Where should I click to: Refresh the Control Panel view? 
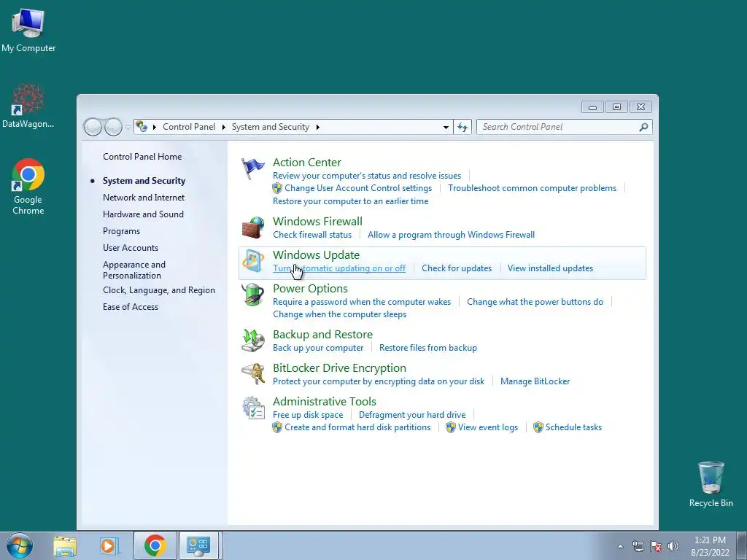pyautogui.click(x=462, y=127)
